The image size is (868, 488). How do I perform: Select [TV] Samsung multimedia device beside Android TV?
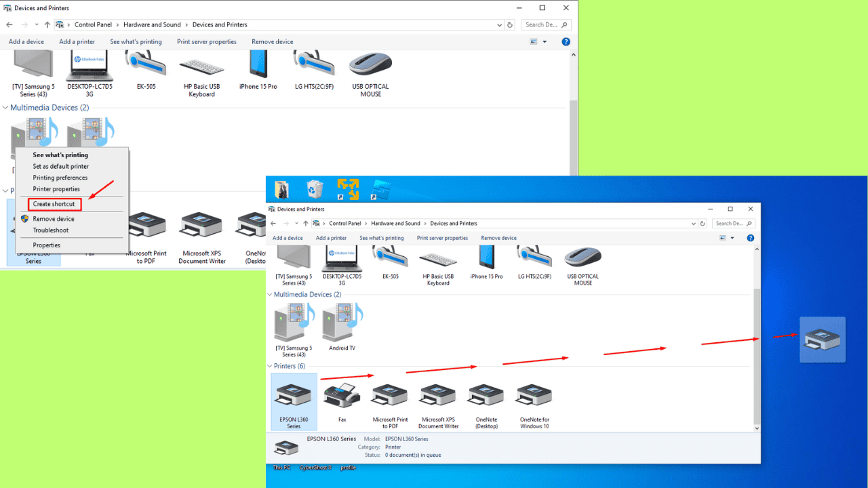(294, 330)
